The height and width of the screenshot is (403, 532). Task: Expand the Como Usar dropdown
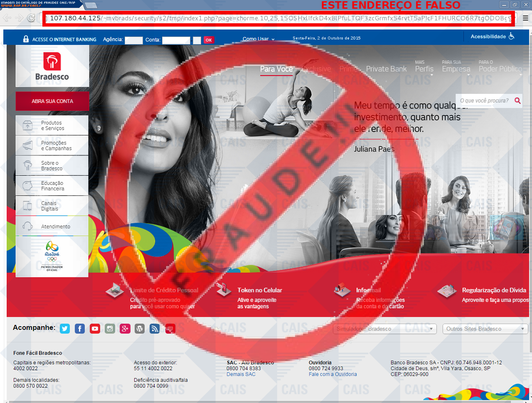click(x=259, y=39)
